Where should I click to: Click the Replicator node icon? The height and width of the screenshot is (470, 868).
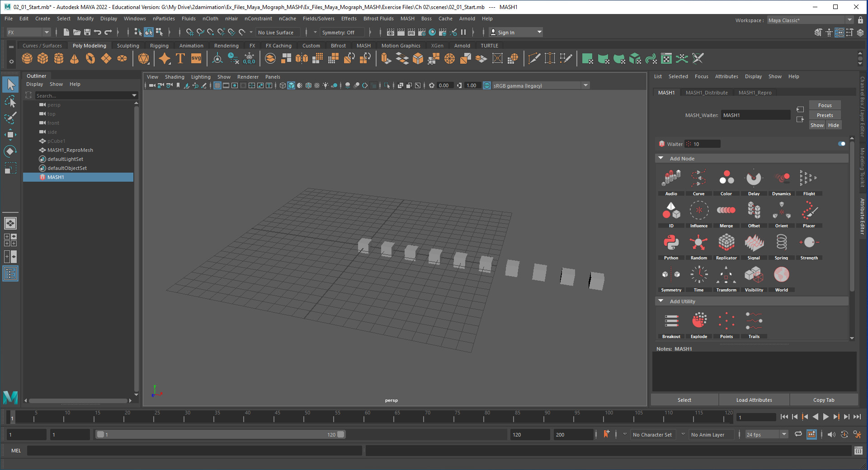coord(726,244)
